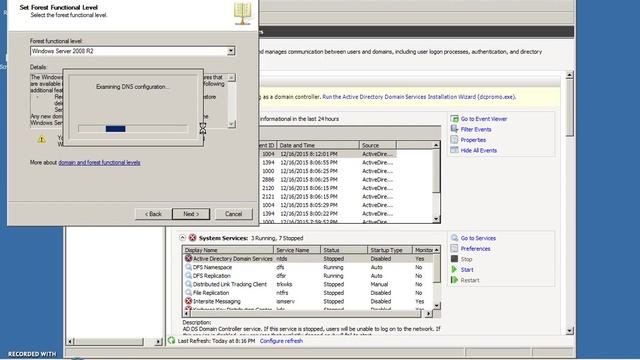Click Go to Services icon
Image resolution: width=640 pixels, height=360 pixels.
[x=454, y=238]
